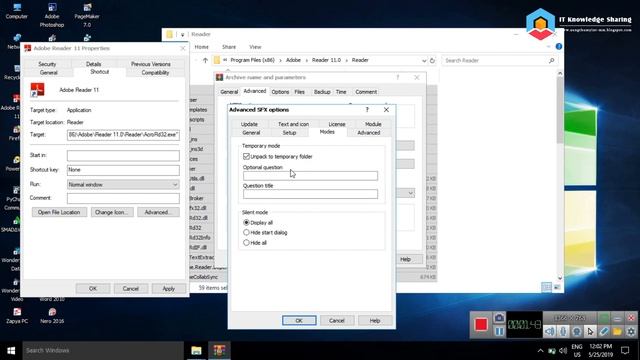The width and height of the screenshot is (640, 360).
Task: Open the Computer desktop icon
Action: pyautogui.click(x=17, y=11)
